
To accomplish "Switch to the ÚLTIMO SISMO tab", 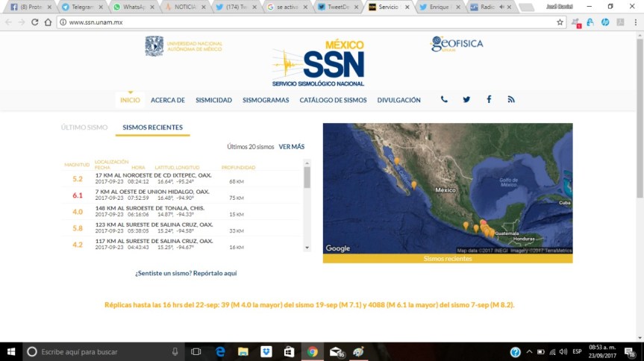I will coord(84,128).
